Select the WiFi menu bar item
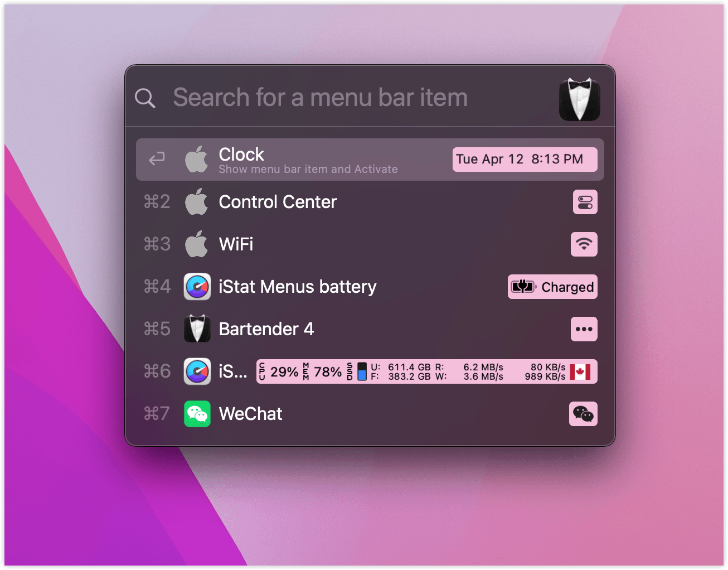The width and height of the screenshot is (728, 570). click(x=236, y=244)
